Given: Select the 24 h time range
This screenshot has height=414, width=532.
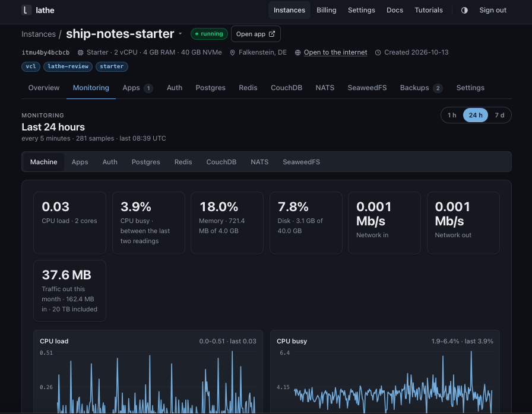Looking at the screenshot, I should (x=476, y=115).
